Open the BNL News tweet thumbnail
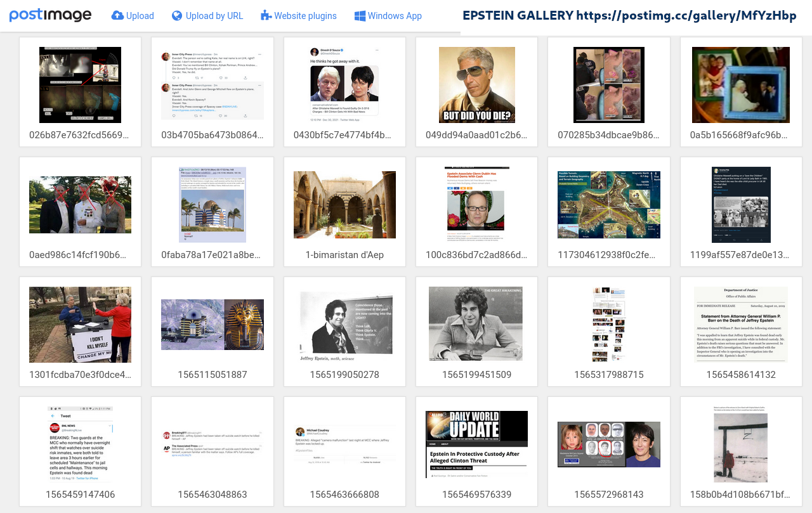Image resolution: width=812 pixels, height=513 pixels. click(80, 445)
